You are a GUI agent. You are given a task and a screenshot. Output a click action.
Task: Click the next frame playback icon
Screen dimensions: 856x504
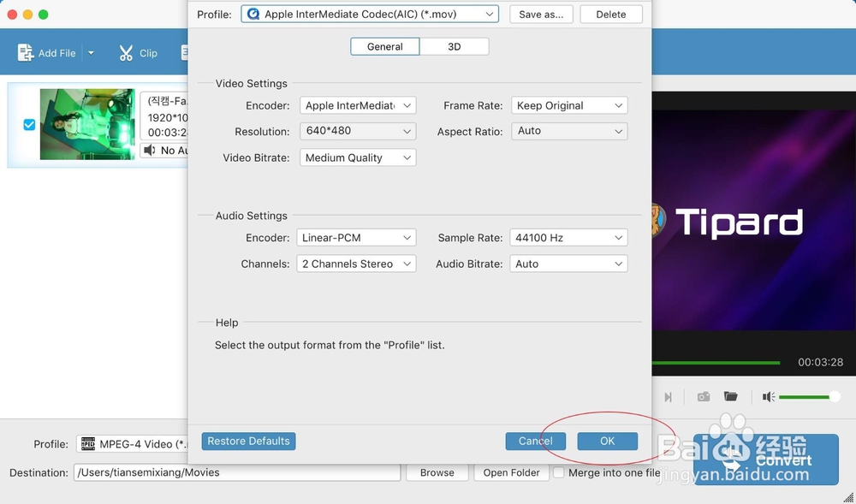(x=668, y=397)
